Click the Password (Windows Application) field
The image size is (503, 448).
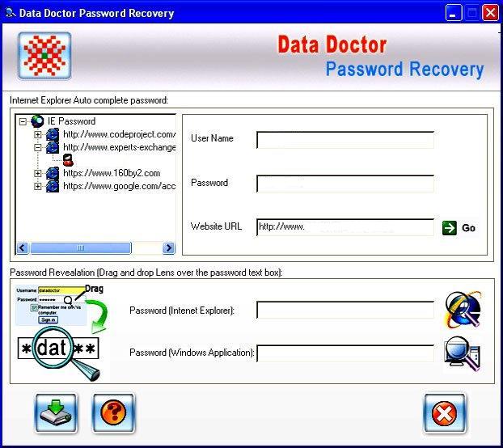coord(345,353)
